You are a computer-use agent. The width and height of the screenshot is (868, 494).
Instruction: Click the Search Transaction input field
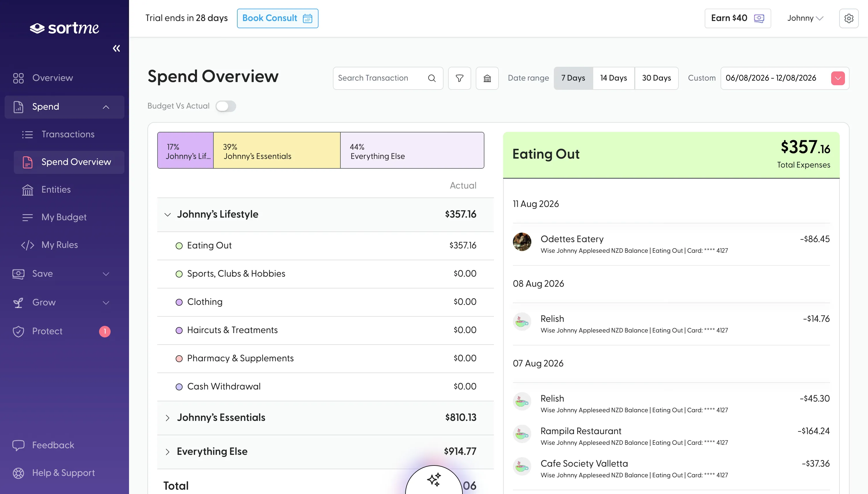[388, 78]
